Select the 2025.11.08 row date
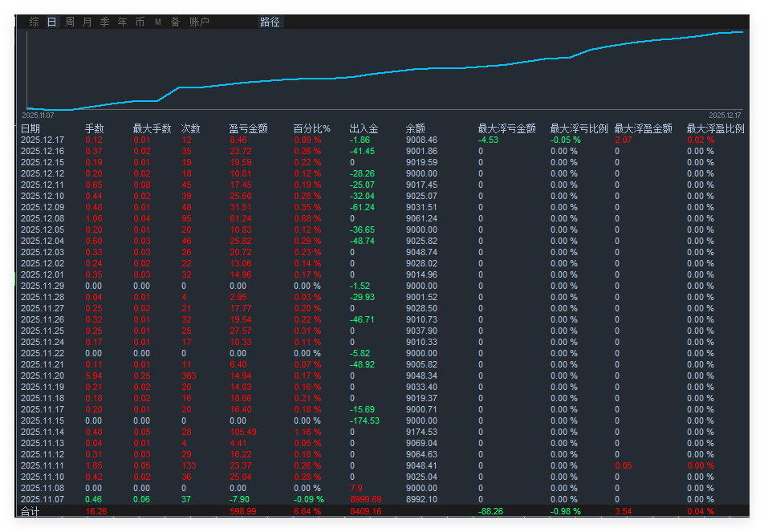 click(x=43, y=488)
